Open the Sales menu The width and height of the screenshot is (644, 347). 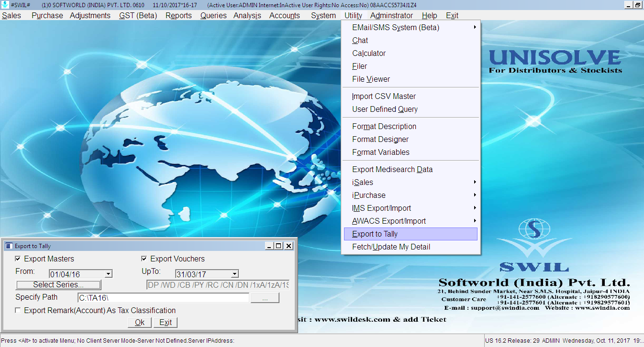(11, 15)
